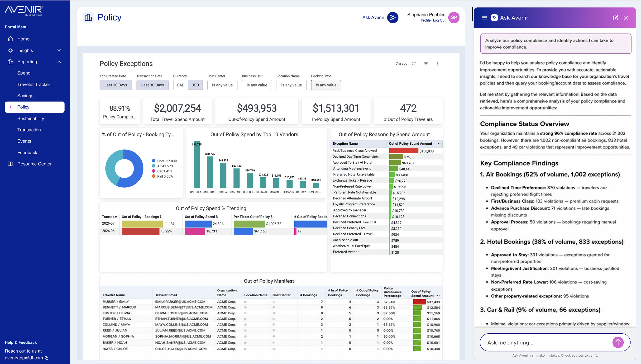Click the Home house icon
The image size is (641, 364).
tap(10, 39)
